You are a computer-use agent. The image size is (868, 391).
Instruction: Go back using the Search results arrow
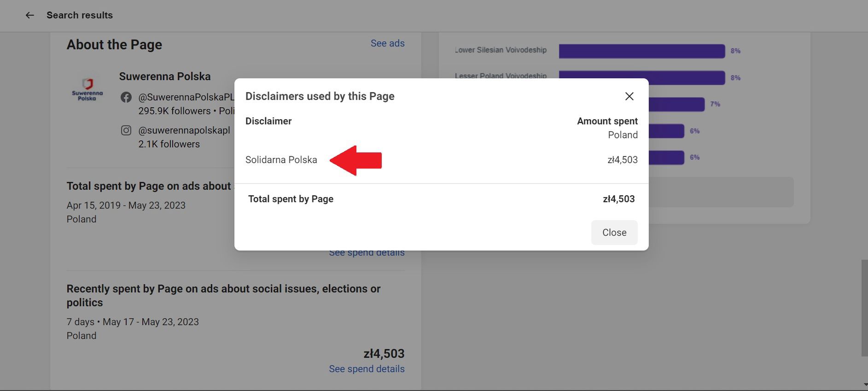pyautogui.click(x=29, y=15)
